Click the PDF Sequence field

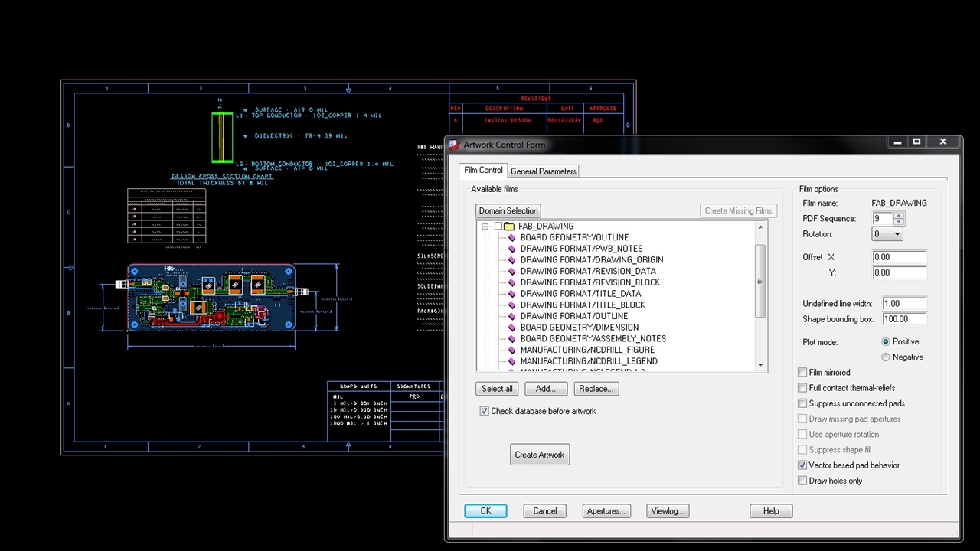click(882, 219)
